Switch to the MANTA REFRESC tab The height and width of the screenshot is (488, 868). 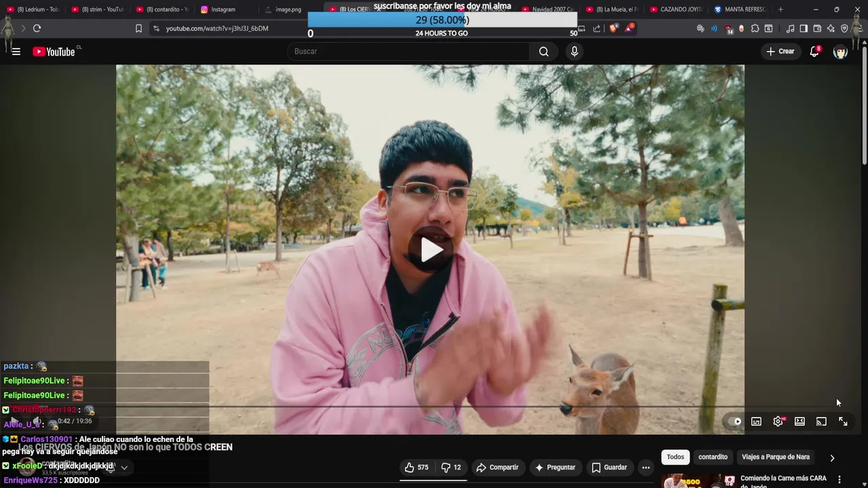pyautogui.click(x=741, y=9)
